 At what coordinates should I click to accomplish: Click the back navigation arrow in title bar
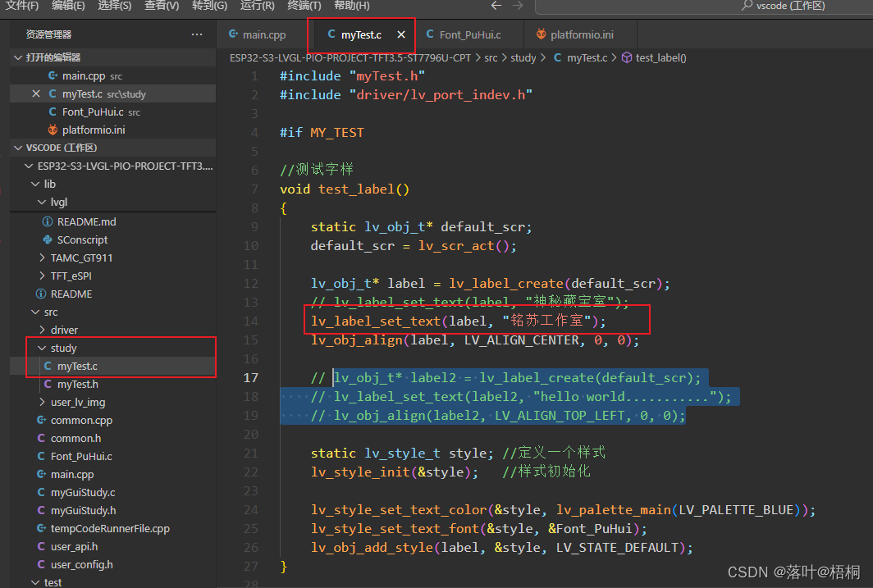(x=496, y=6)
